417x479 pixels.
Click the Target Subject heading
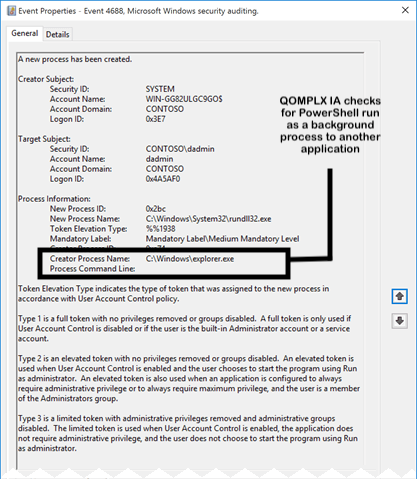(44, 139)
